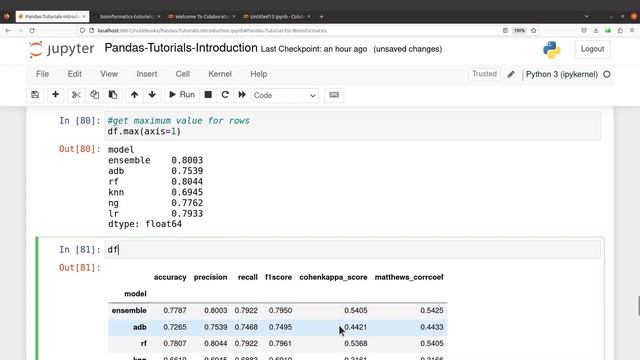Click the Logout button

592,49
